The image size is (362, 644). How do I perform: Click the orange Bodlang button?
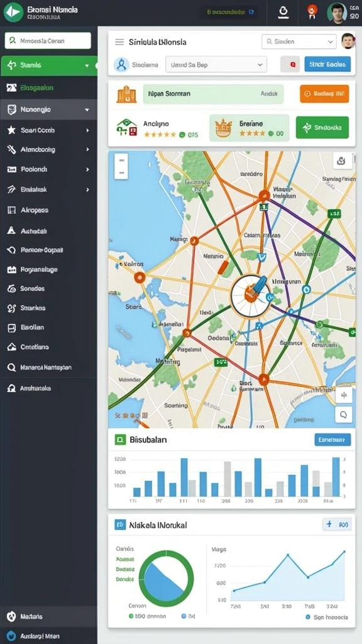coord(324,94)
